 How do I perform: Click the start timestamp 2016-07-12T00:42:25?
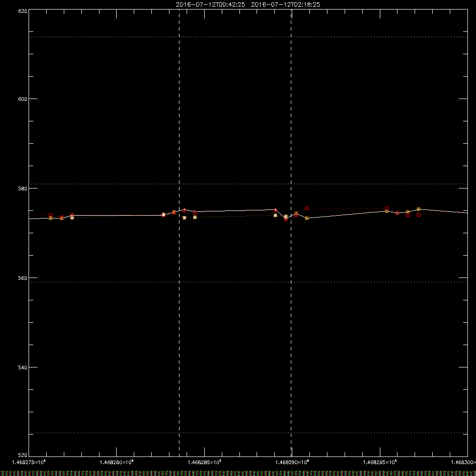(210, 5)
